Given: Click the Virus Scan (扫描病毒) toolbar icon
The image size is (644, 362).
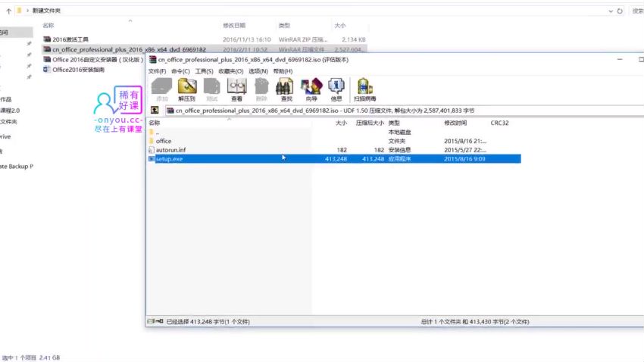Looking at the screenshot, I should point(364,89).
